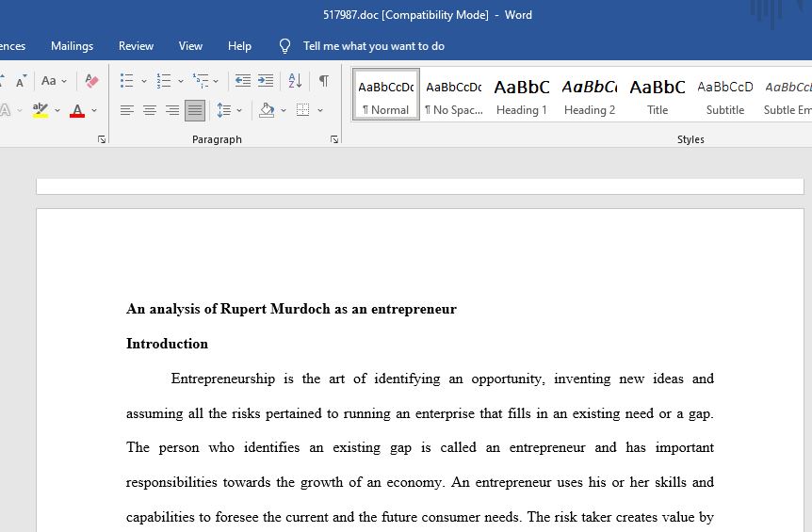Open Paragraph settings dialog launcher
The image size is (812, 532).
point(334,139)
